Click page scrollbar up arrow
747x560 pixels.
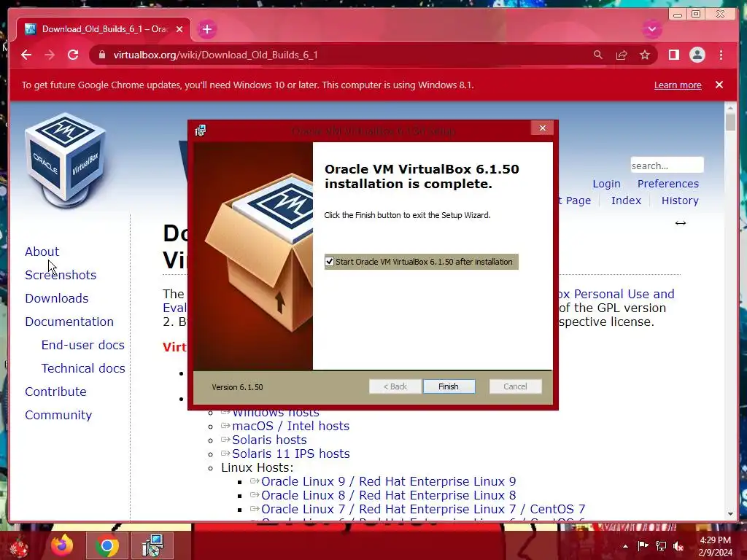click(730, 108)
